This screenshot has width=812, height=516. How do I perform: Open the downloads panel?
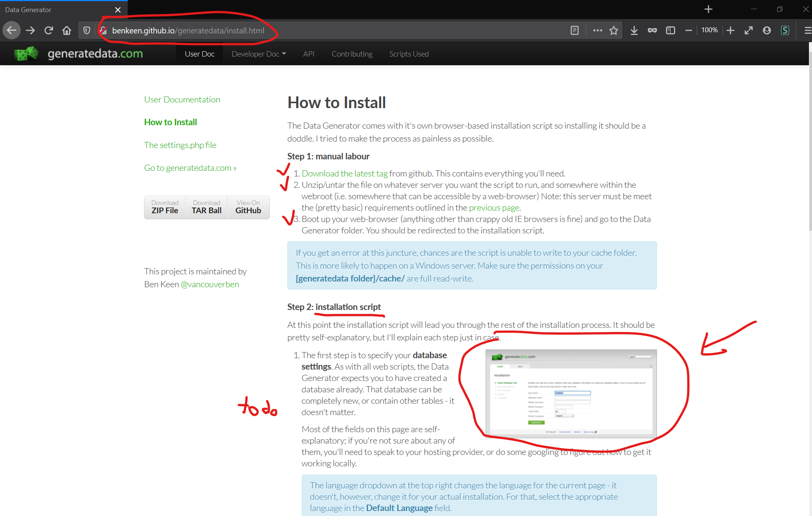pos(634,30)
